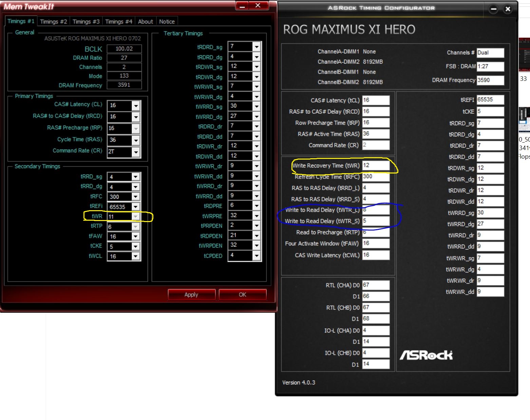This screenshot has height=420, width=530.
Task: Click the BCLK value field
Action: [124, 49]
